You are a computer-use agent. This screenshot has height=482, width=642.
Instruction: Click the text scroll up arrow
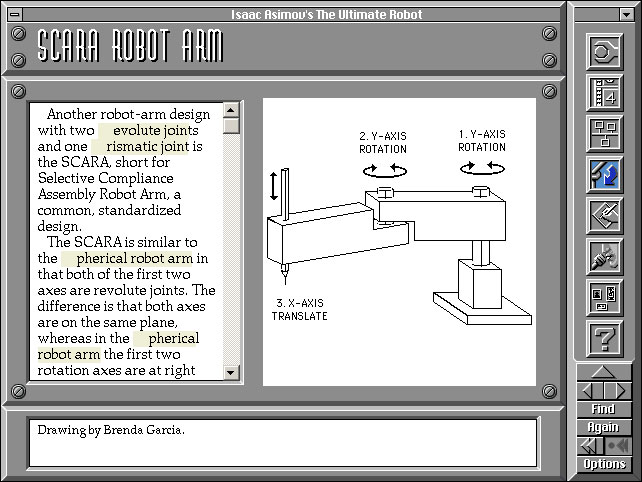point(231,110)
